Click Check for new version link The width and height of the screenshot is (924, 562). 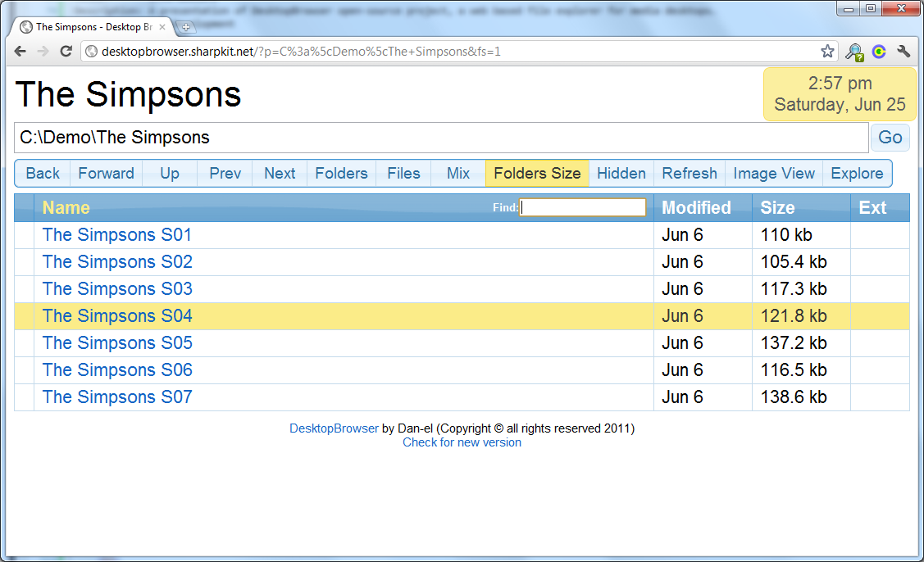click(x=462, y=442)
